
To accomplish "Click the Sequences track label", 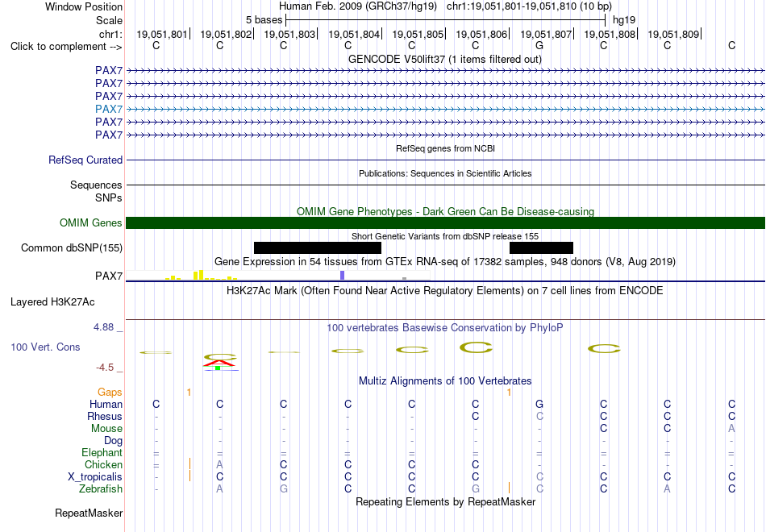I will click(96, 185).
